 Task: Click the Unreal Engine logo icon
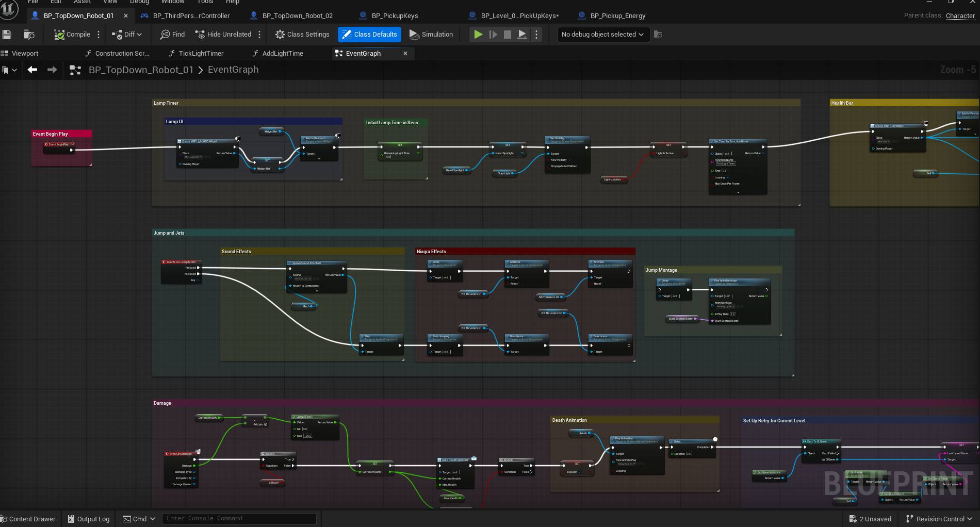(9, 9)
